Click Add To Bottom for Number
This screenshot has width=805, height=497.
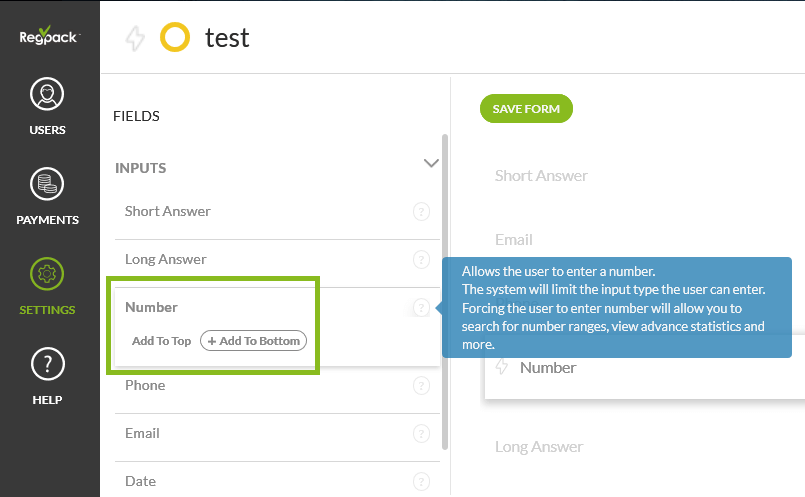click(254, 341)
